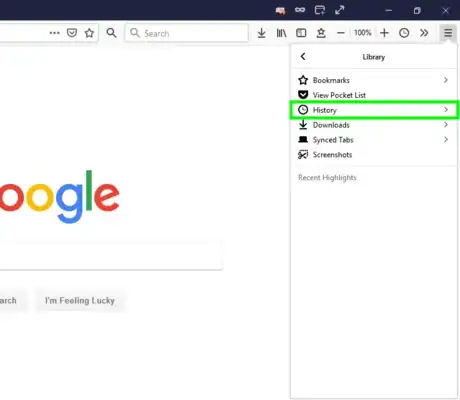Open Downloads entry in Library menu
The image size is (460, 400).
click(373, 125)
